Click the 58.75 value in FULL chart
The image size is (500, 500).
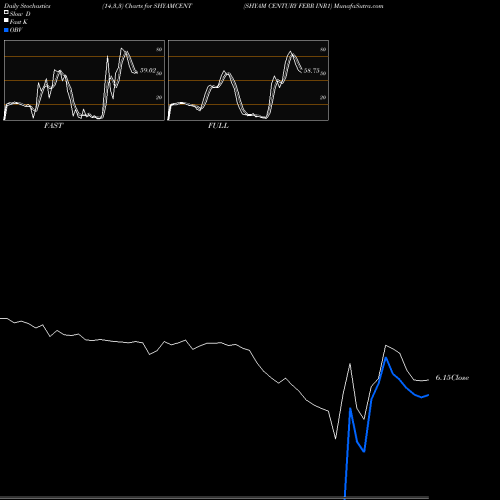(x=312, y=71)
